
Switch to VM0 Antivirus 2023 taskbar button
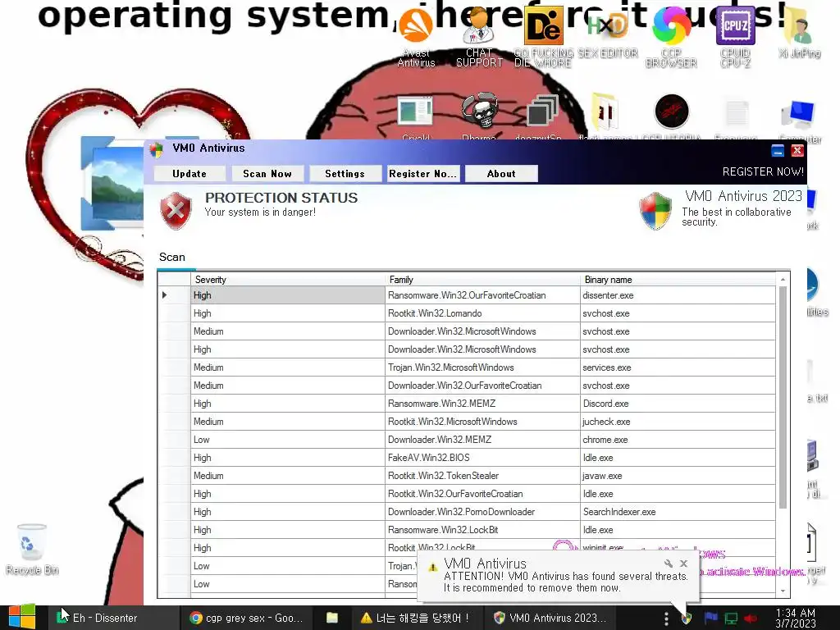pos(550,618)
